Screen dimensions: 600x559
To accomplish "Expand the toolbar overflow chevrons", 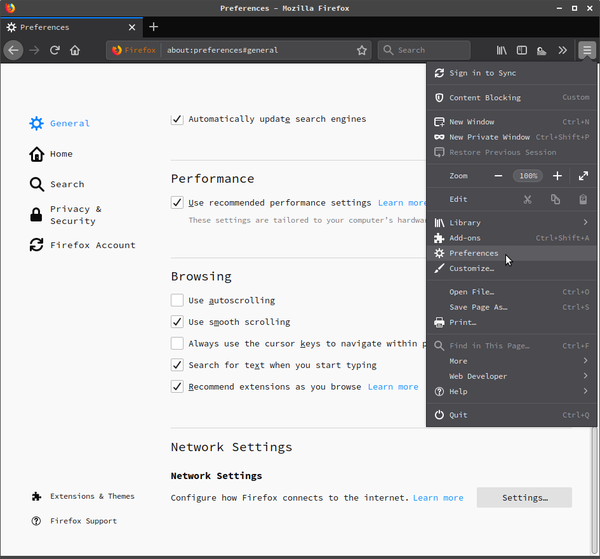I will pyautogui.click(x=562, y=50).
